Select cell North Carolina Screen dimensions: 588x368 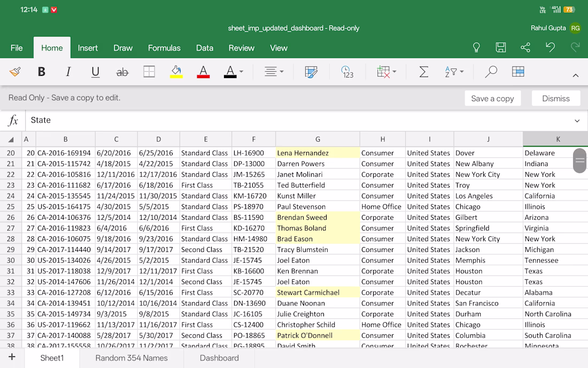click(x=555, y=314)
